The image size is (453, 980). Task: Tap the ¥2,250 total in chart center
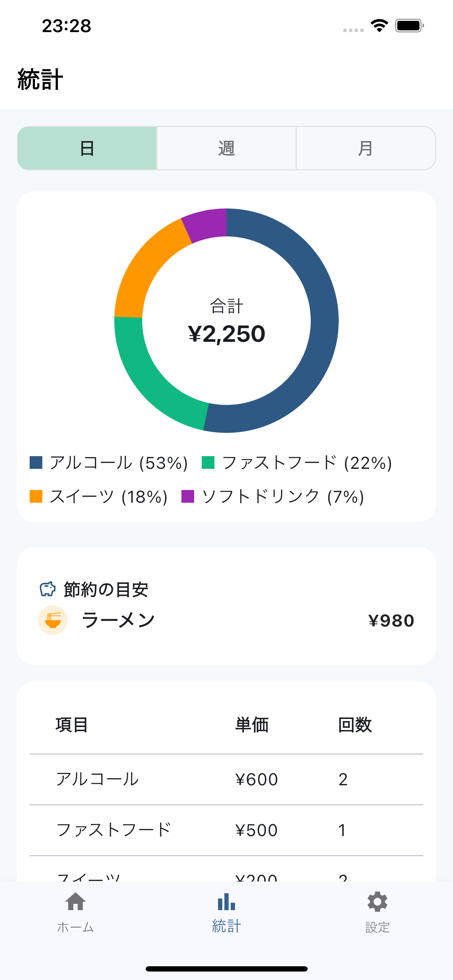tap(226, 334)
